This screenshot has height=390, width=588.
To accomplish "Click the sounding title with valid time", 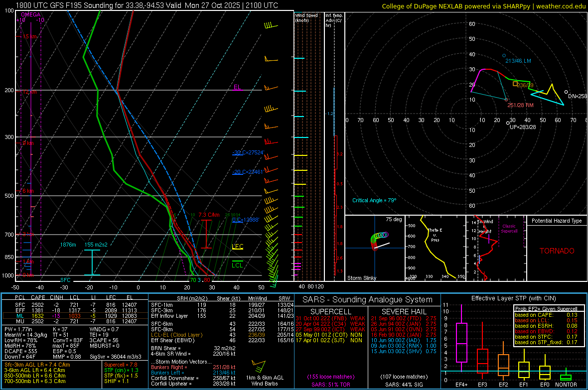I will pos(147,5).
